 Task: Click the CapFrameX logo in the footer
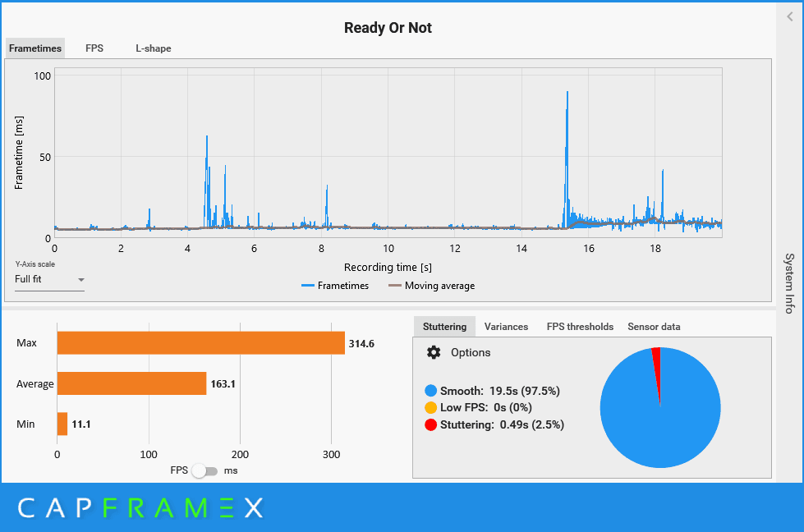[141, 508]
